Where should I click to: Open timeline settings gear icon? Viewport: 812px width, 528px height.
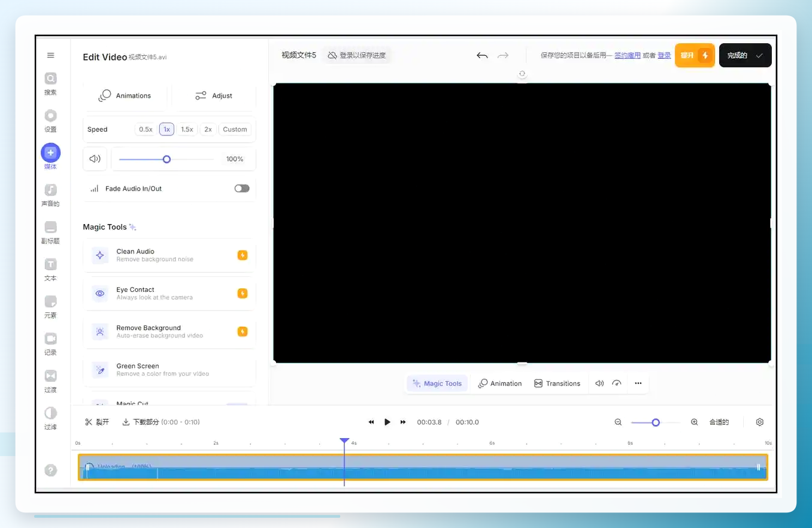(x=760, y=422)
